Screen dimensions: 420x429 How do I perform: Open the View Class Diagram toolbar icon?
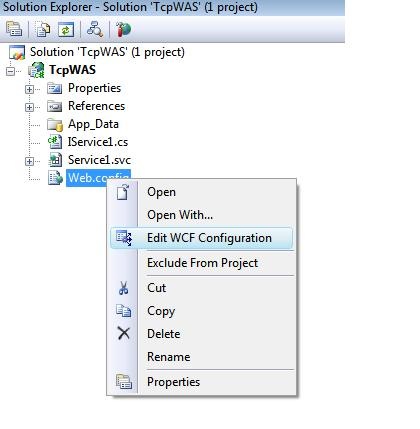[95, 29]
